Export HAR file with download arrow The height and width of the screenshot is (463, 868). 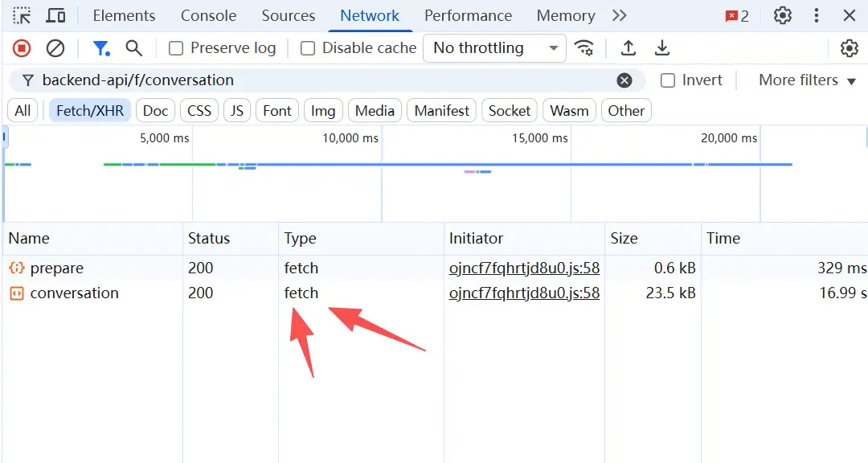coord(662,48)
